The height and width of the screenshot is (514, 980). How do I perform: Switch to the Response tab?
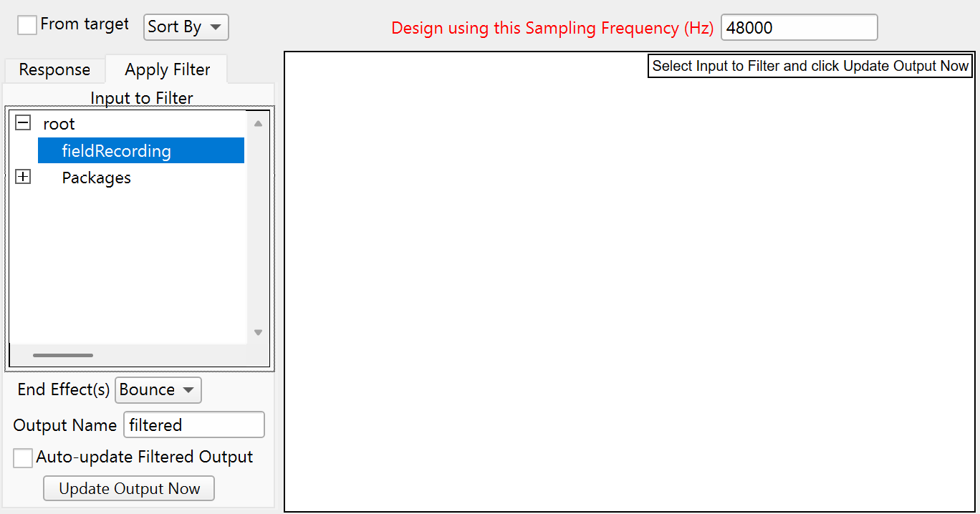[x=54, y=70]
